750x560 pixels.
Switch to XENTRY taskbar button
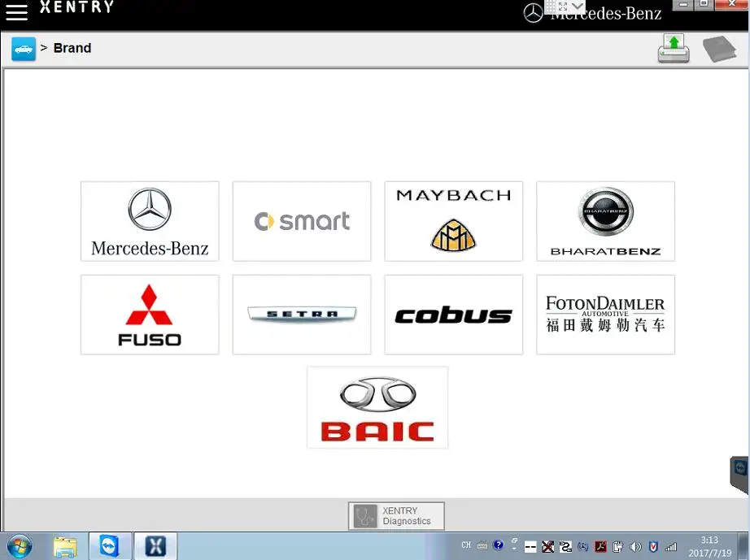coord(155,546)
